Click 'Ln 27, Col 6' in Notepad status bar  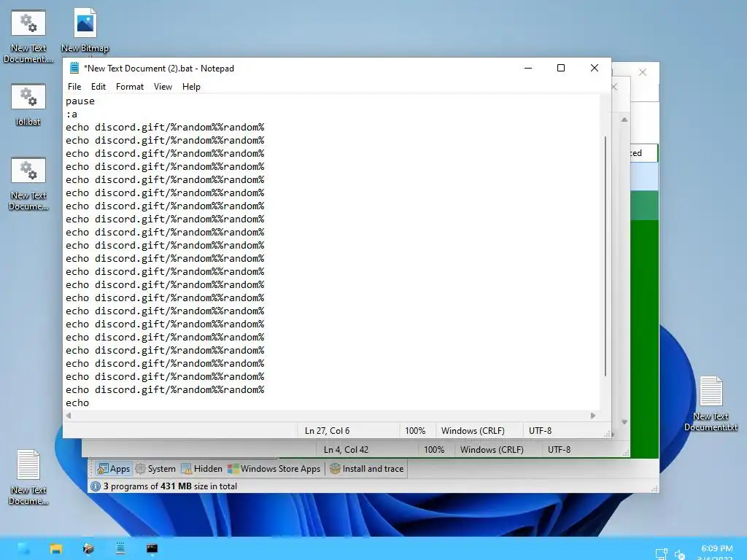pos(327,430)
